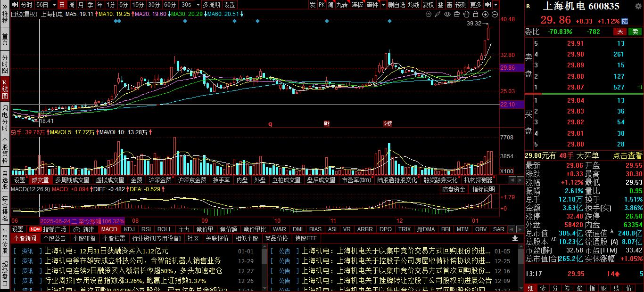644x292 pixels.
Task: Click red 买 buy button
Action: (619, 32)
